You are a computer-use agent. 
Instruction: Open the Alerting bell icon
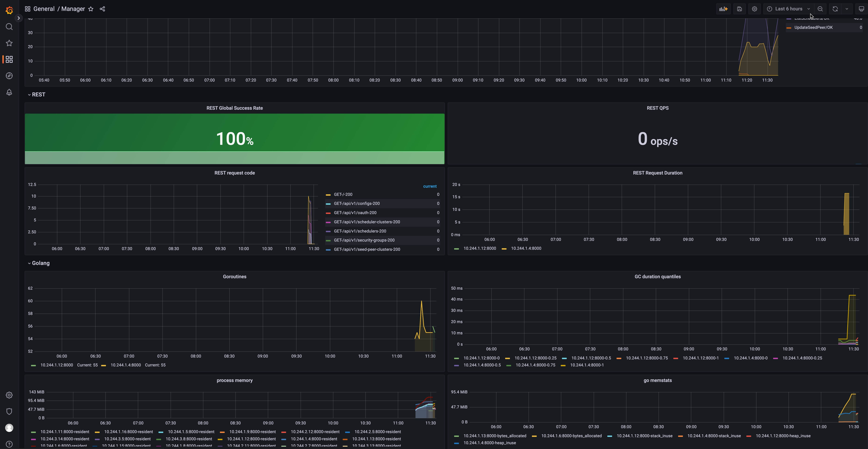(x=9, y=92)
